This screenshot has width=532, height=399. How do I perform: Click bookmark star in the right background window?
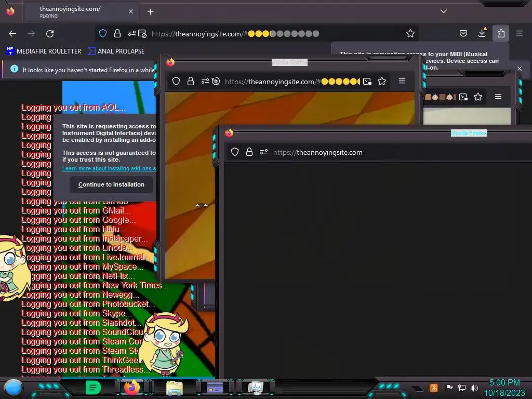point(478,97)
